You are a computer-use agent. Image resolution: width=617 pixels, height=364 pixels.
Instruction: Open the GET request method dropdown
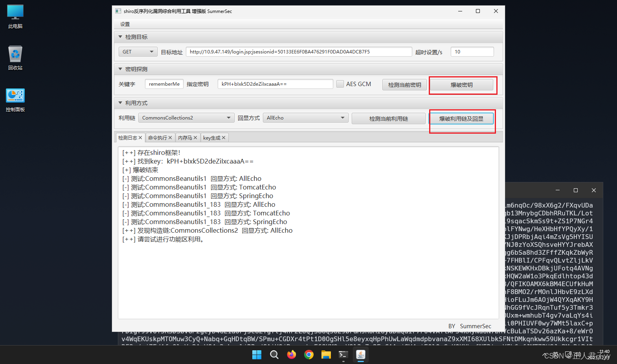pyautogui.click(x=138, y=51)
